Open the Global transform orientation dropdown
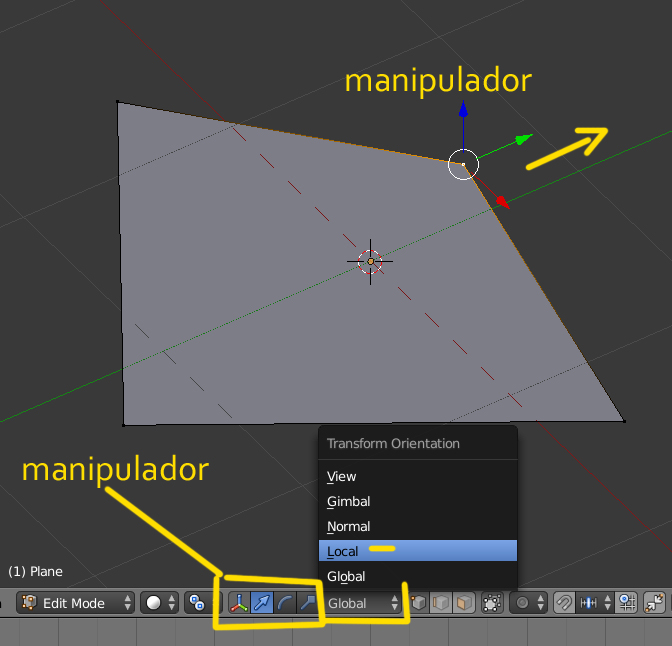 click(362, 603)
